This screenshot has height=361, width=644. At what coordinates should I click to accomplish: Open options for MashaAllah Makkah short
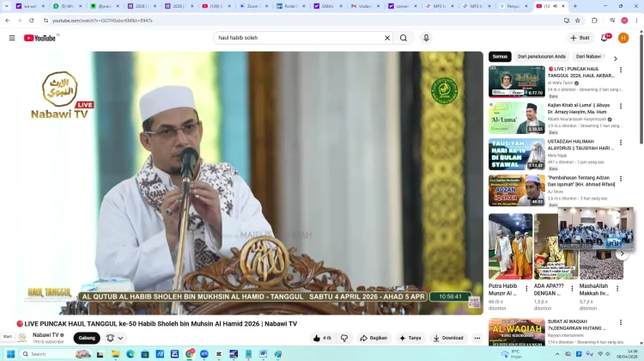pos(617,289)
